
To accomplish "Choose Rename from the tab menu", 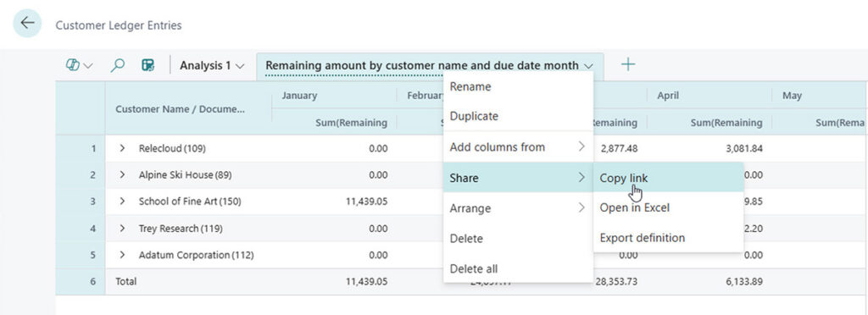I will coord(518,86).
